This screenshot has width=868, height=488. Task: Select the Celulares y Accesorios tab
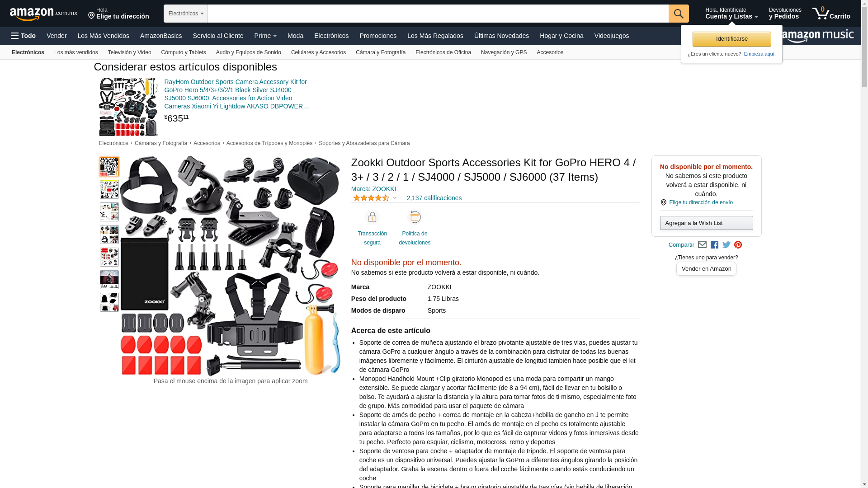pos(318,52)
